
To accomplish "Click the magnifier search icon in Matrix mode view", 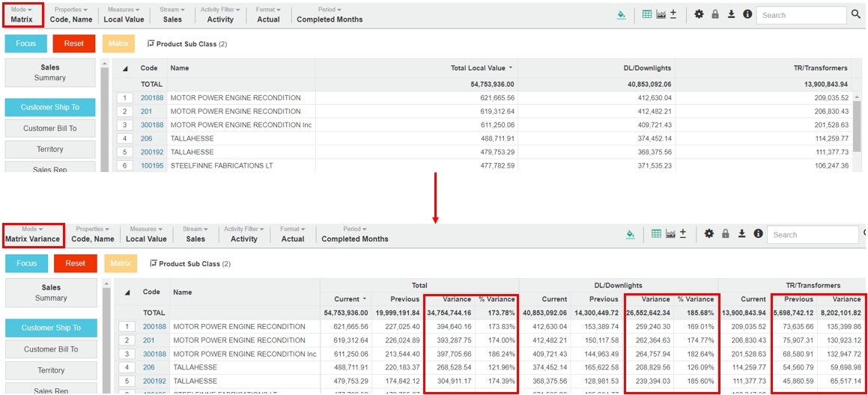I will click(856, 14).
